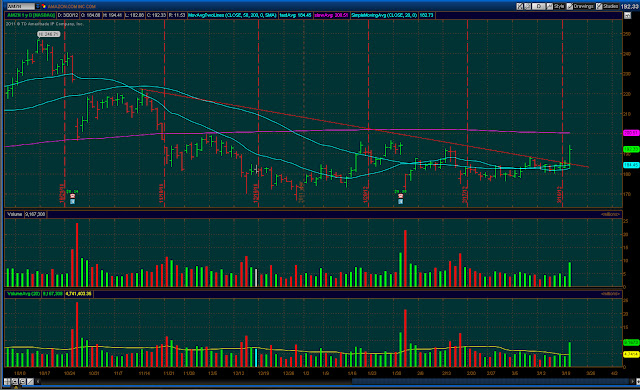
Task: Click the high price bubble near the chart top
Action: click(x=49, y=34)
